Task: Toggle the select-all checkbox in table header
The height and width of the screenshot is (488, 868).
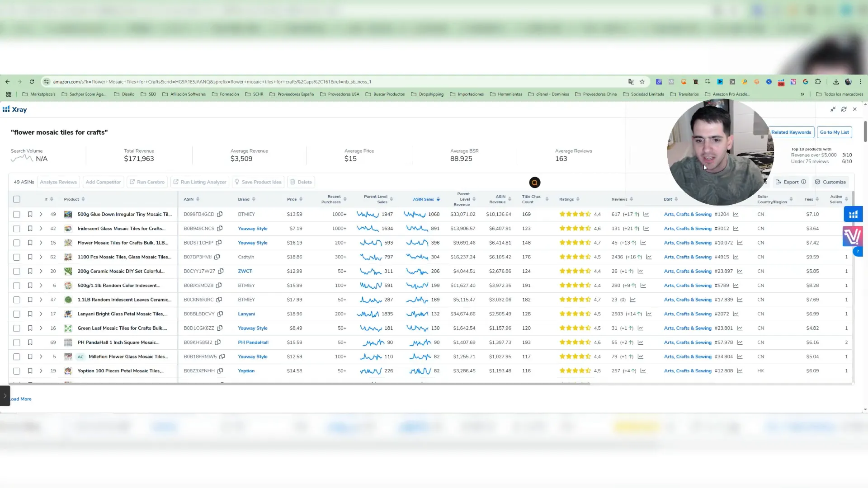Action: tap(17, 199)
